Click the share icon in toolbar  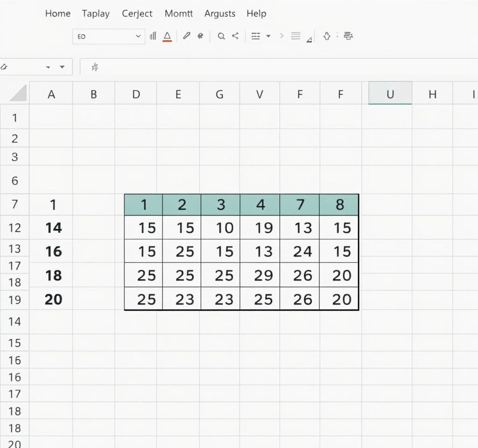(x=235, y=36)
